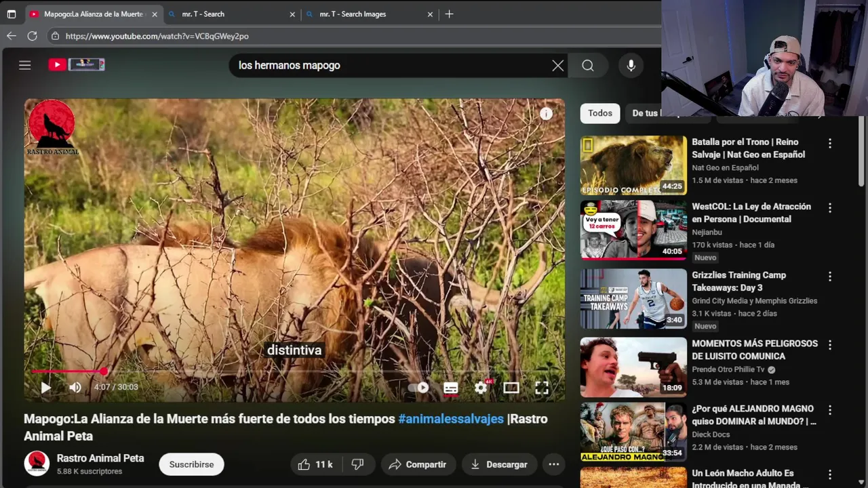Toggle subtitles (CC) on the player
868x488 pixels.
[450, 388]
